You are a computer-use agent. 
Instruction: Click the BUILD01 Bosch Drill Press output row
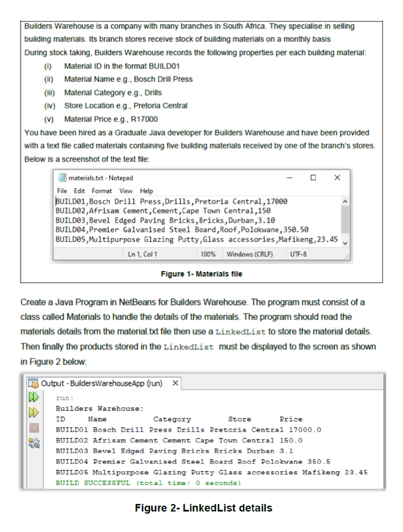pos(188,430)
